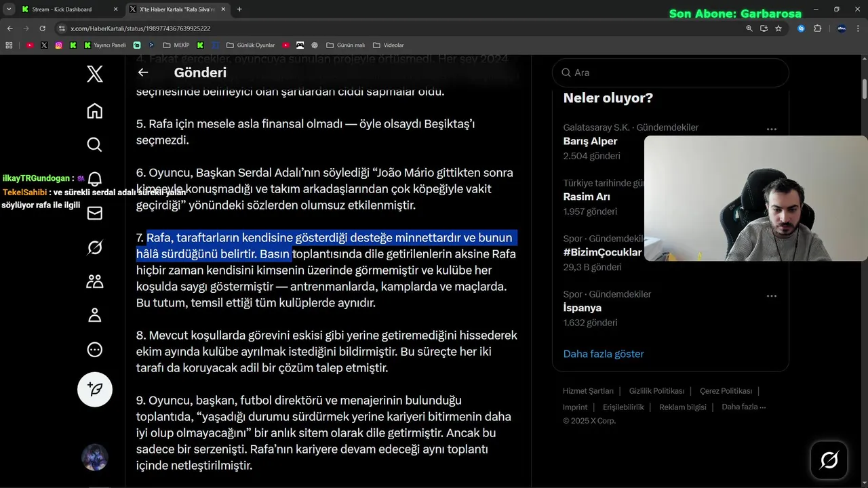Click the address bar URL
Image resolution: width=868 pixels, height=488 pixels.
pyautogui.click(x=140, y=28)
